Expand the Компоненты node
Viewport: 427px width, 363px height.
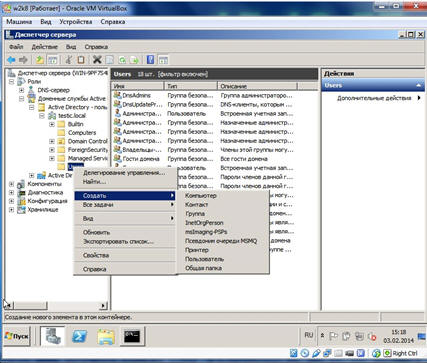point(12,184)
